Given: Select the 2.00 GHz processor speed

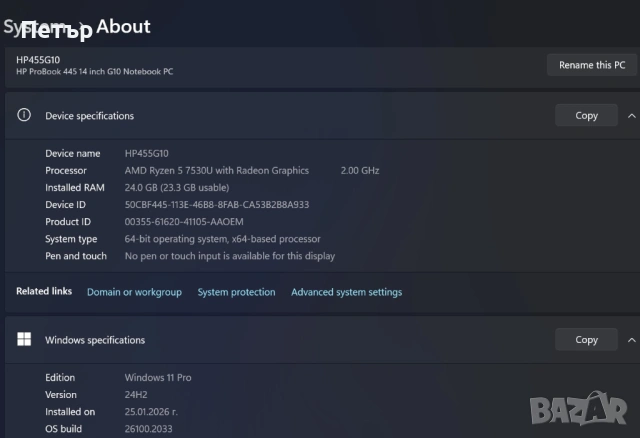Looking at the screenshot, I should point(360,171).
